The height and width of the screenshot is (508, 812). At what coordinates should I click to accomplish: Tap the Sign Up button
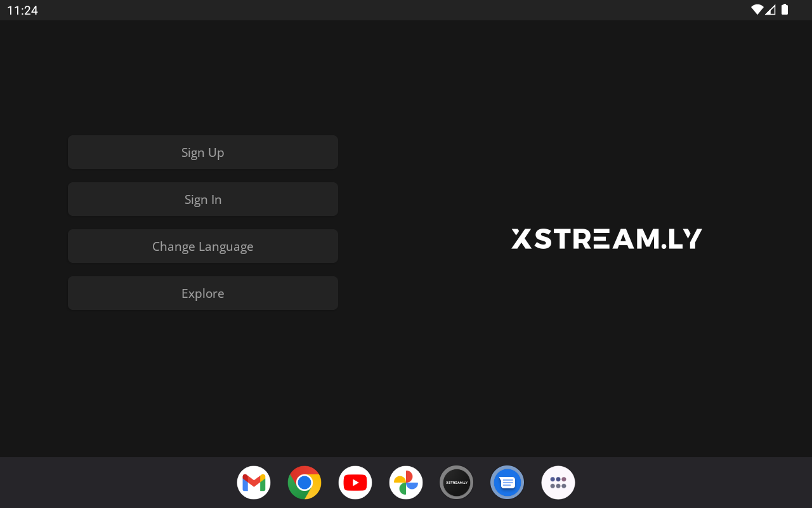pos(203,152)
